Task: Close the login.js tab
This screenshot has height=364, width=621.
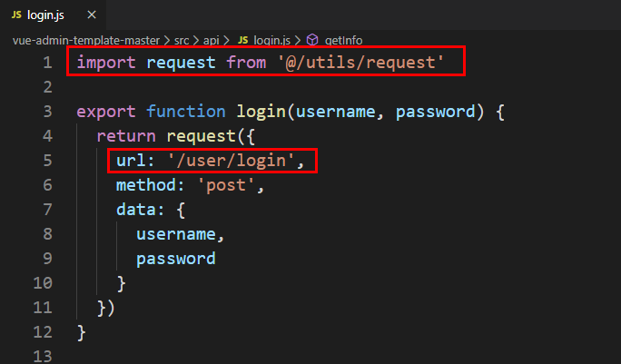Action: pos(92,15)
